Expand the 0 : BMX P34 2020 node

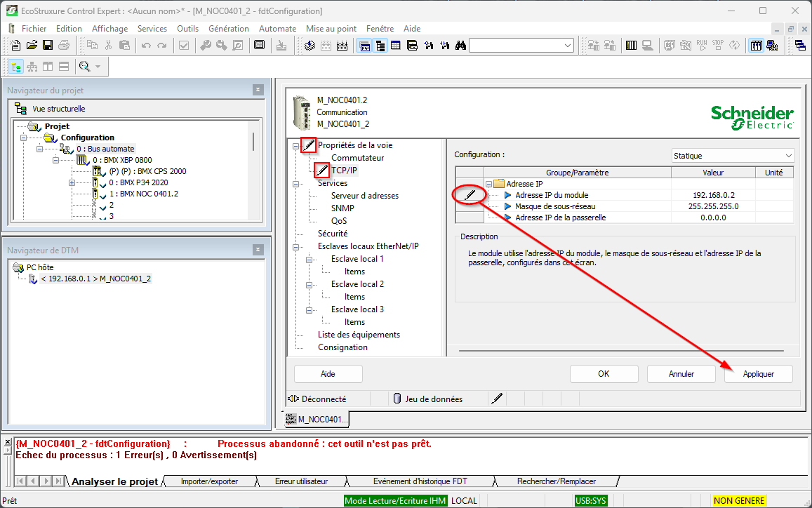tap(72, 183)
